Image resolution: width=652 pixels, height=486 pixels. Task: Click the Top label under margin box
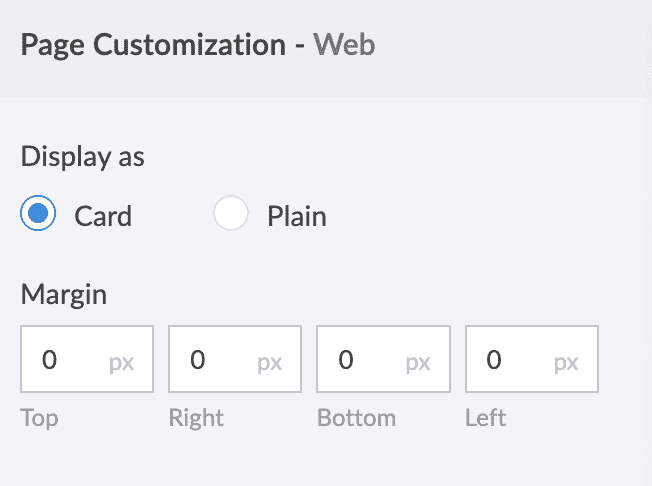click(x=39, y=417)
